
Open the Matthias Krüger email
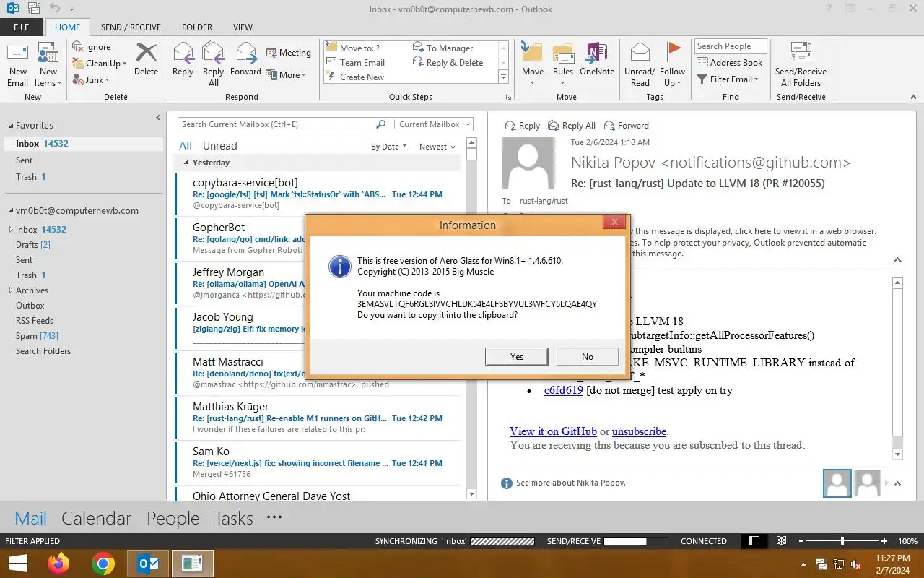318,418
